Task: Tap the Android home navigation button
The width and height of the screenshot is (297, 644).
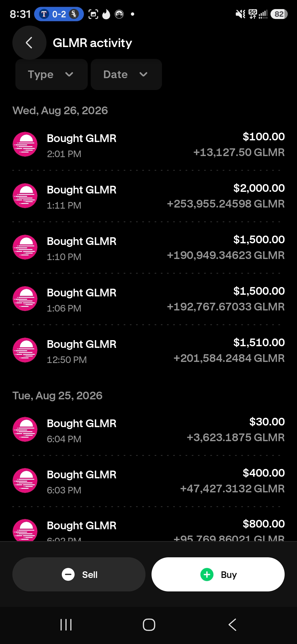Action: 149,625
